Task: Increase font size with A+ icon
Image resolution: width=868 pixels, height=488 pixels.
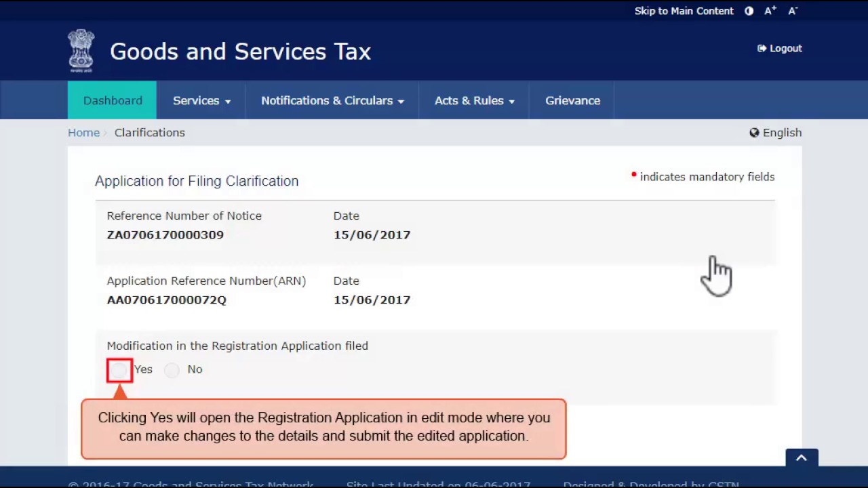Action: tap(770, 11)
